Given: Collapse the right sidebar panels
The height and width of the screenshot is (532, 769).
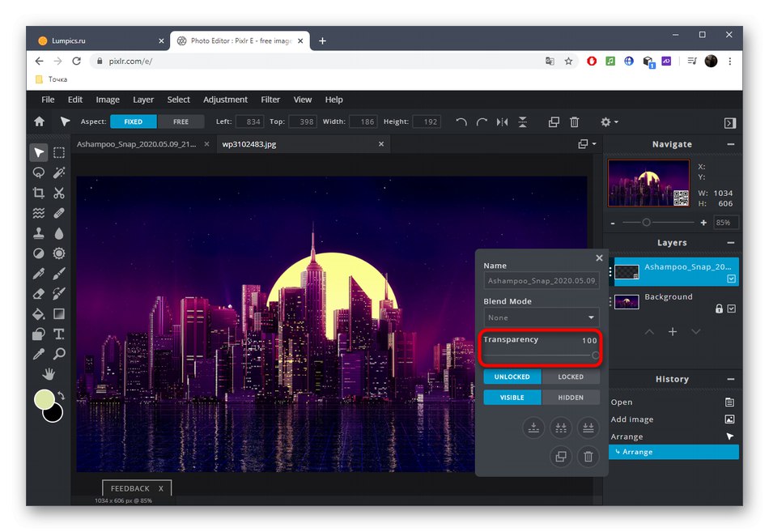Looking at the screenshot, I should (x=730, y=123).
